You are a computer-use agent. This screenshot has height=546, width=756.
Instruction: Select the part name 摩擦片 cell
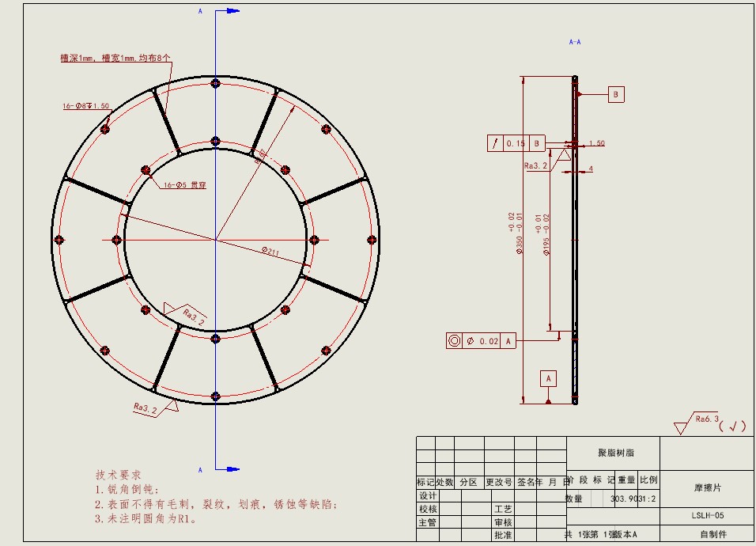[x=706, y=488]
